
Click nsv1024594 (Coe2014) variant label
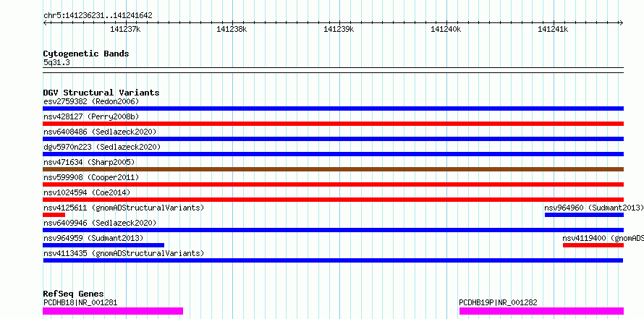click(x=87, y=192)
